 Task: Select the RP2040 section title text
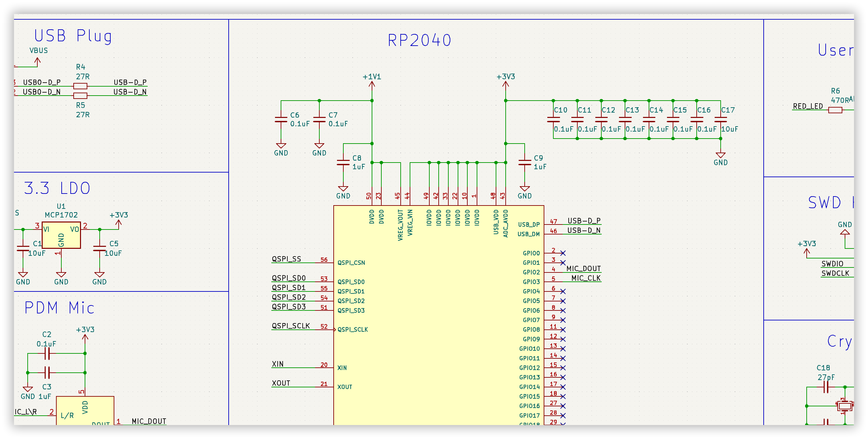[419, 40]
